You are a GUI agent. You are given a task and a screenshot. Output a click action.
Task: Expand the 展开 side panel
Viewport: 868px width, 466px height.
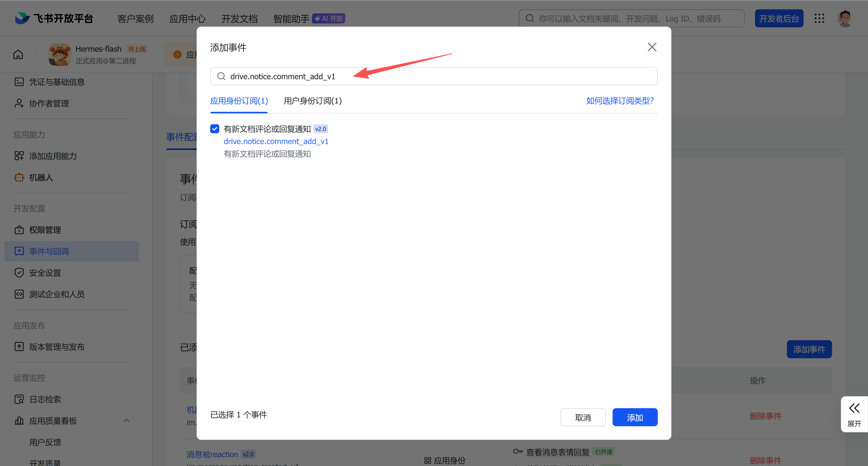pos(854,414)
